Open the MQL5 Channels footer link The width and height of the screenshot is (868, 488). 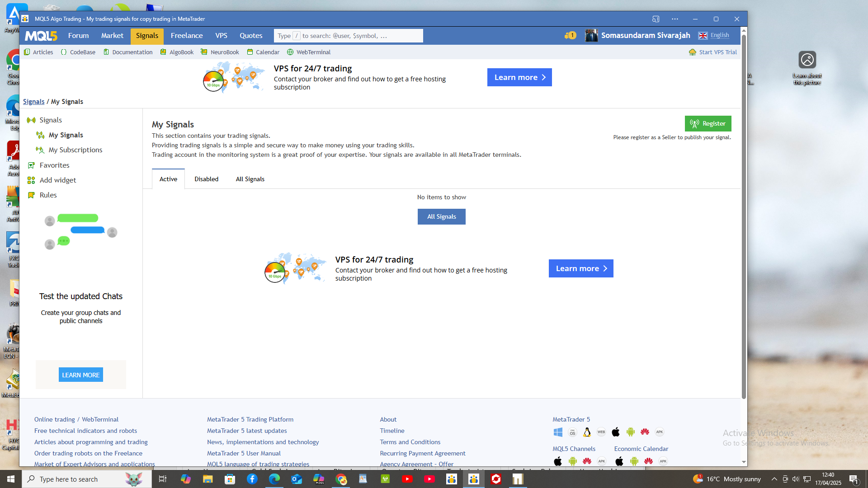(x=574, y=449)
